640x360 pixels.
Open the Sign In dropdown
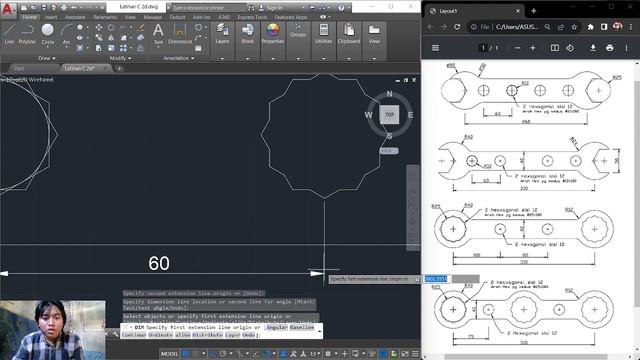(281, 7)
